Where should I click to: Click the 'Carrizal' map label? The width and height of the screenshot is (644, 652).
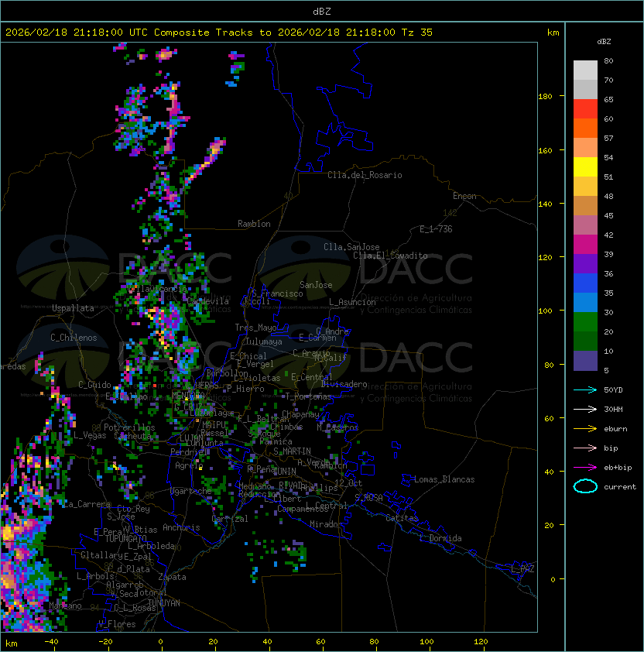(230, 519)
